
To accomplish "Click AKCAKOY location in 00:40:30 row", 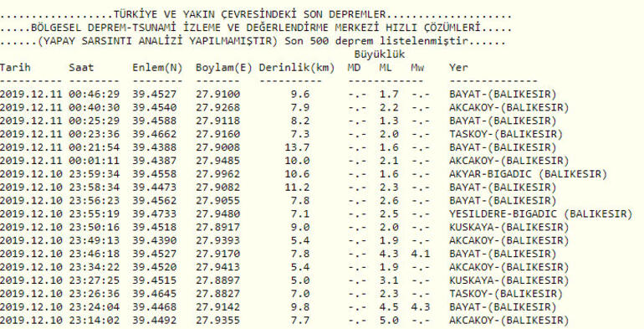I will pos(509,108).
